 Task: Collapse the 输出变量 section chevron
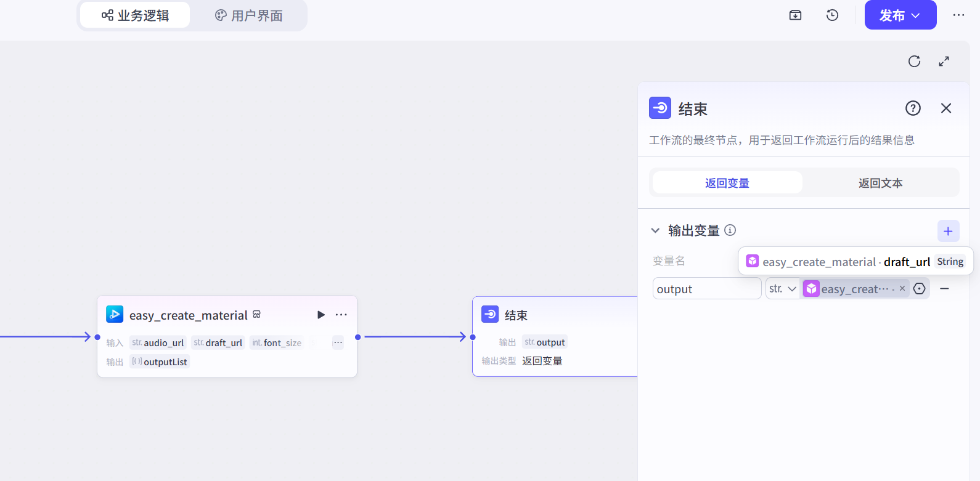pos(655,230)
